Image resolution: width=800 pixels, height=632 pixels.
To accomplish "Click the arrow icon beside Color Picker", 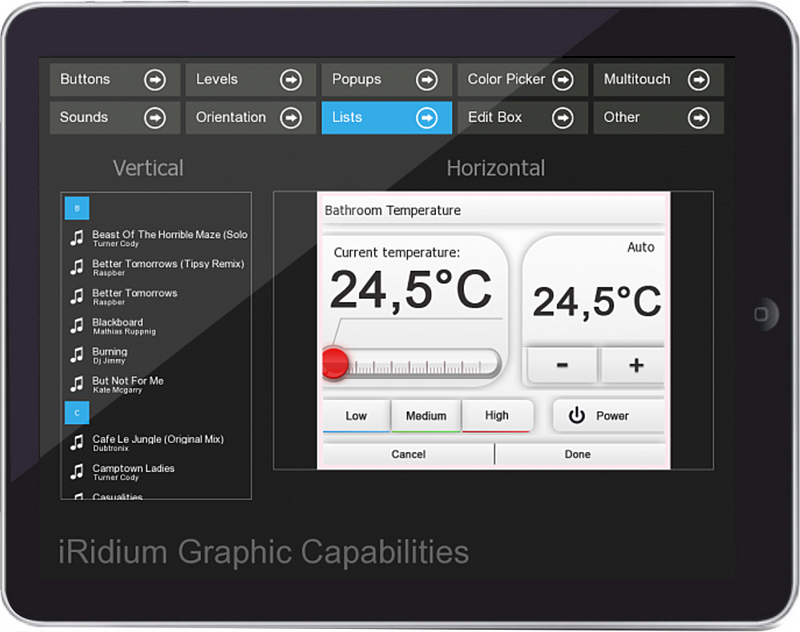I will [562, 80].
